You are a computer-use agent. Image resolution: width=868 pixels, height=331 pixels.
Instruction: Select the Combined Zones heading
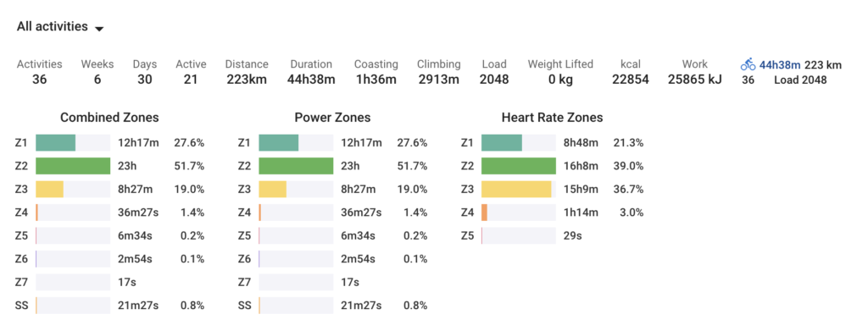(109, 118)
